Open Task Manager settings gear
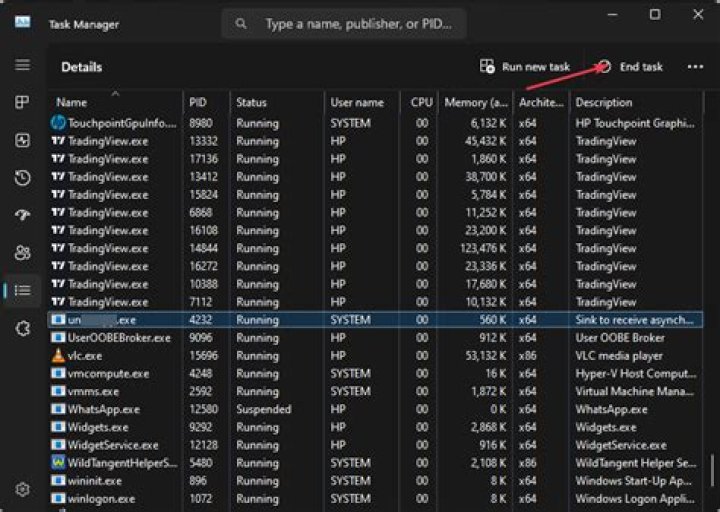 [x=22, y=489]
